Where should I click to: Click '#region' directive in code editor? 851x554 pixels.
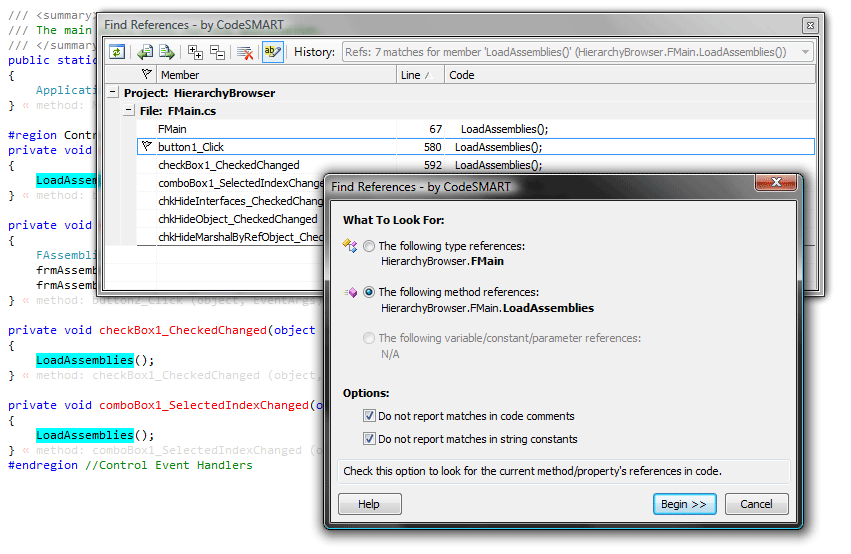click(x=32, y=135)
